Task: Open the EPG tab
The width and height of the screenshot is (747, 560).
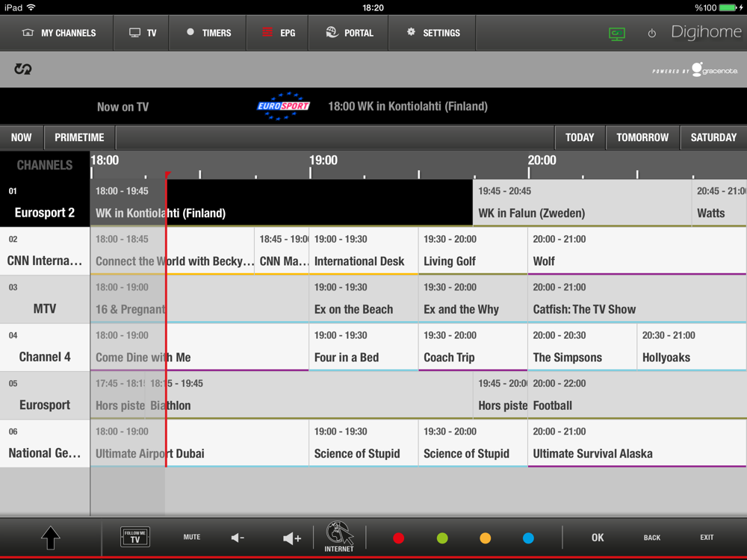Action: point(277,33)
